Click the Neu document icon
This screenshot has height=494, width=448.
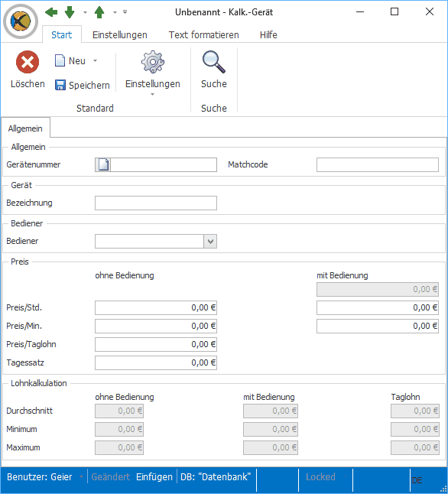(x=60, y=60)
